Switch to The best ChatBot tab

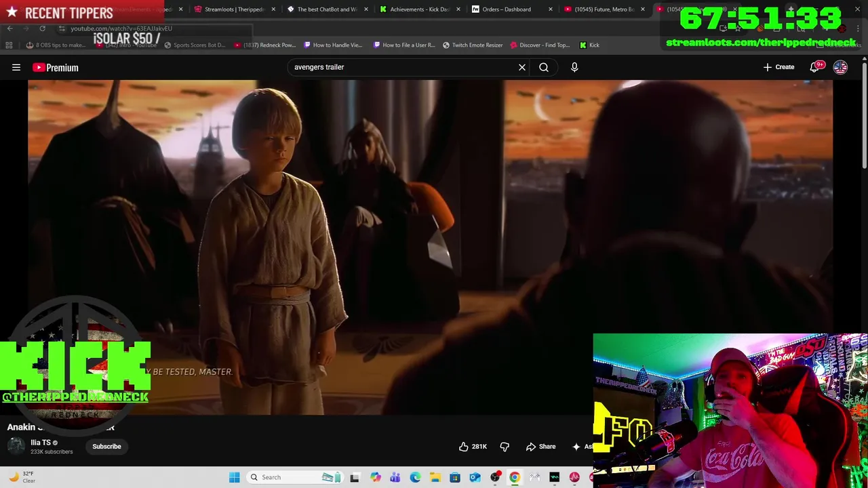(327, 9)
